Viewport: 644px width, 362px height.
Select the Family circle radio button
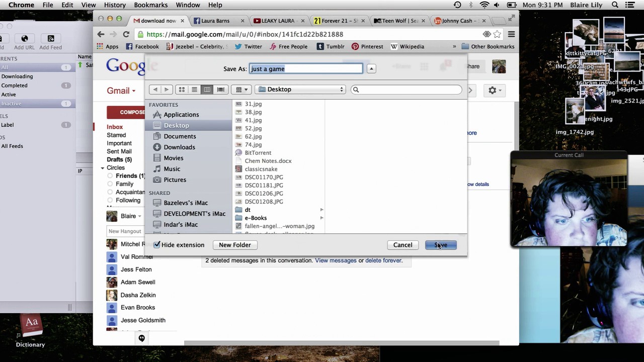tap(110, 184)
